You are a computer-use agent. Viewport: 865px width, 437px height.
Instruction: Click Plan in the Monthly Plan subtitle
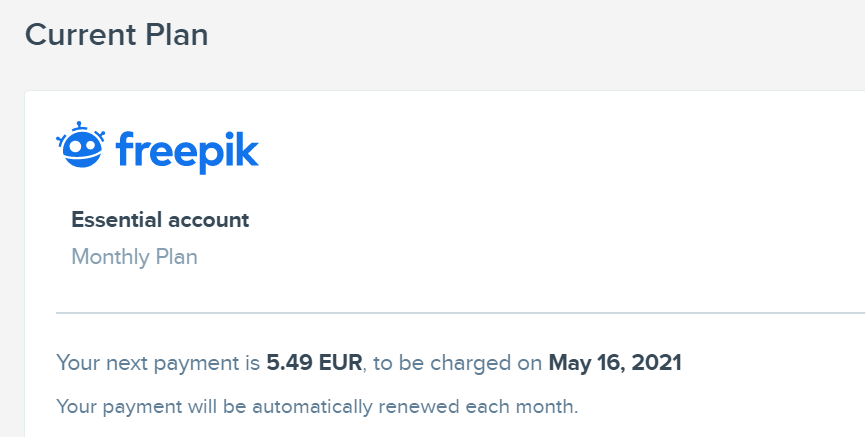(176, 257)
